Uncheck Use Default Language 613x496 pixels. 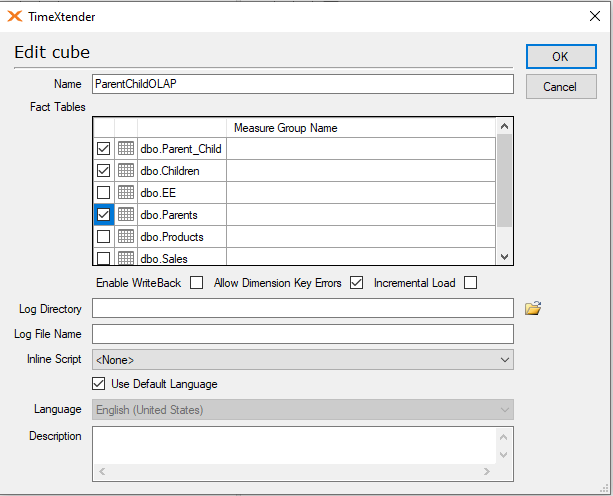[x=99, y=384]
